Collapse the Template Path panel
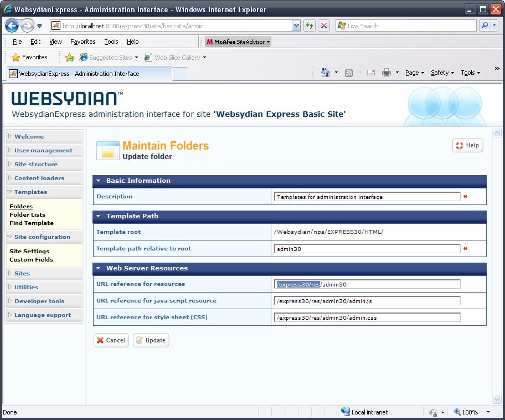505x420 pixels. pyautogui.click(x=99, y=216)
